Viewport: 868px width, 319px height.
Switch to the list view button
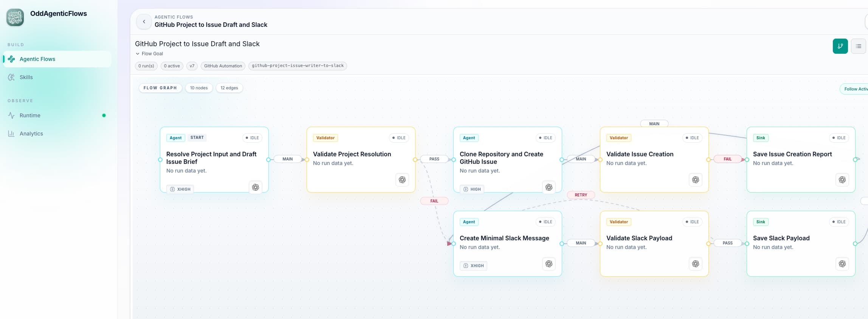[858, 46]
